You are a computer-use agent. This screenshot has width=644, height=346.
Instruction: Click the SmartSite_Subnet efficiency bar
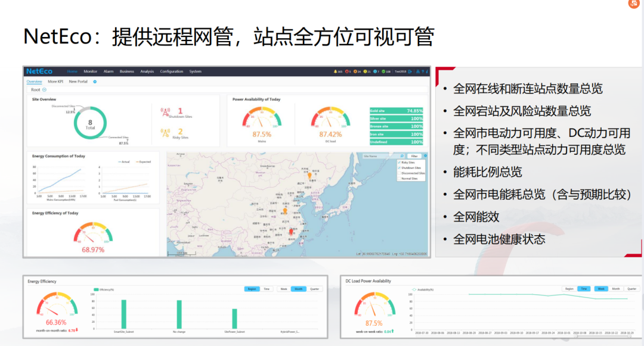coord(123,314)
